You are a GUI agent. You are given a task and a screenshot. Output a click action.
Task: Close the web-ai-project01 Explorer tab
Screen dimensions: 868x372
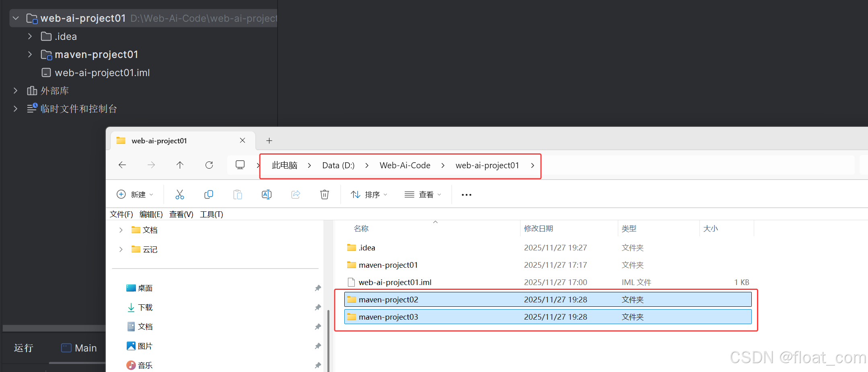[243, 141]
